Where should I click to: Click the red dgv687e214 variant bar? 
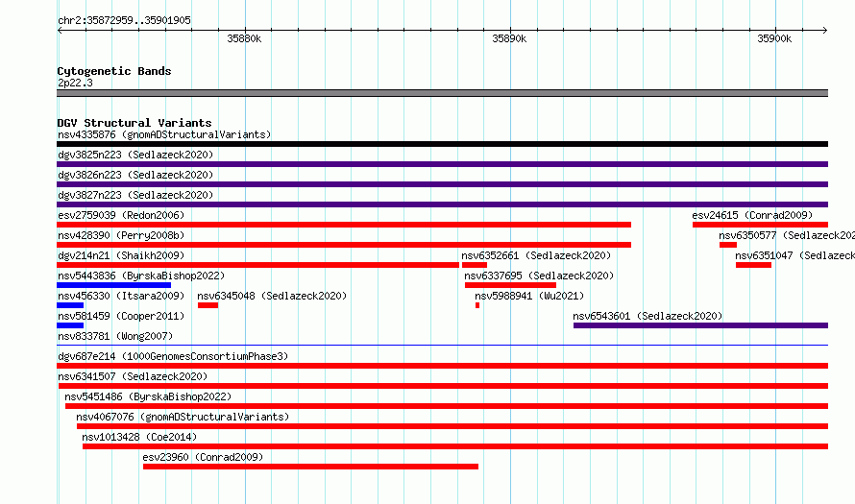tap(442, 366)
